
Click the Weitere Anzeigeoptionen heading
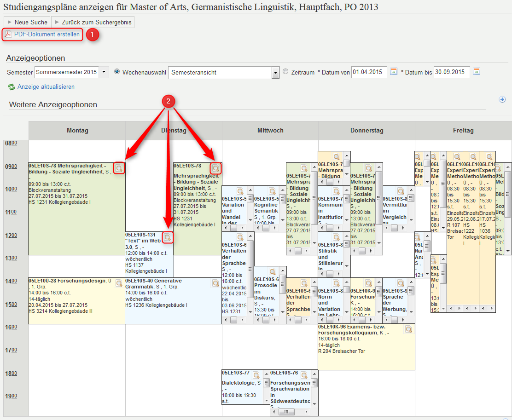click(x=53, y=104)
